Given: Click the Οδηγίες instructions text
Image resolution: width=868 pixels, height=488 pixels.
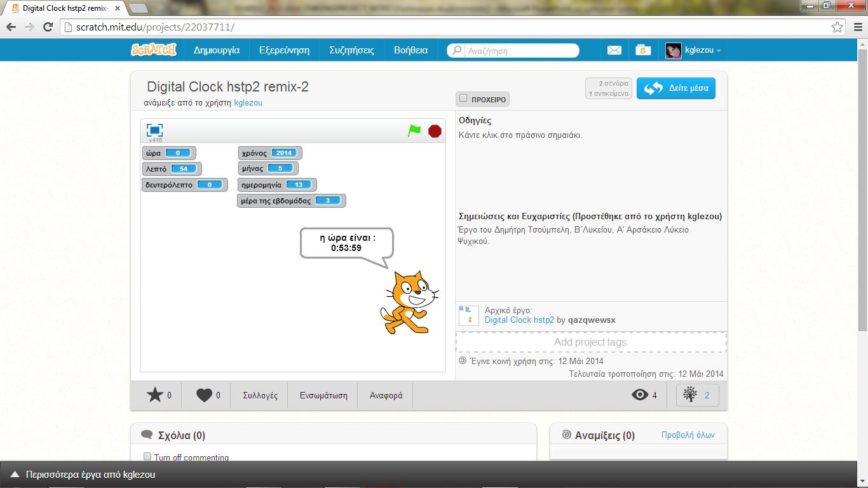Looking at the screenshot, I should (520, 135).
